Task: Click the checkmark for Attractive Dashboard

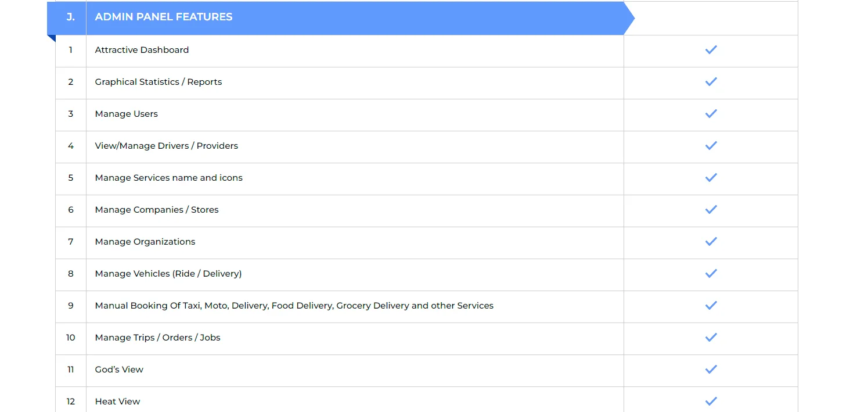Action: pyautogui.click(x=711, y=50)
